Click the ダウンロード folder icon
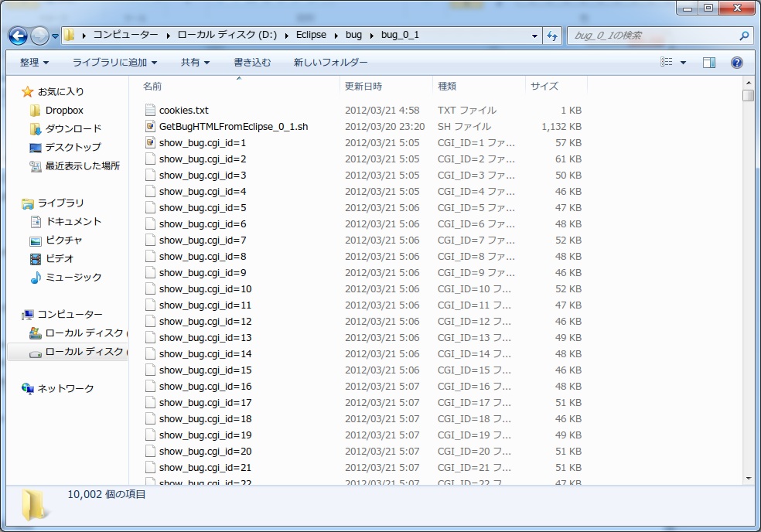Image resolution: width=761 pixels, height=532 pixels. click(x=35, y=129)
